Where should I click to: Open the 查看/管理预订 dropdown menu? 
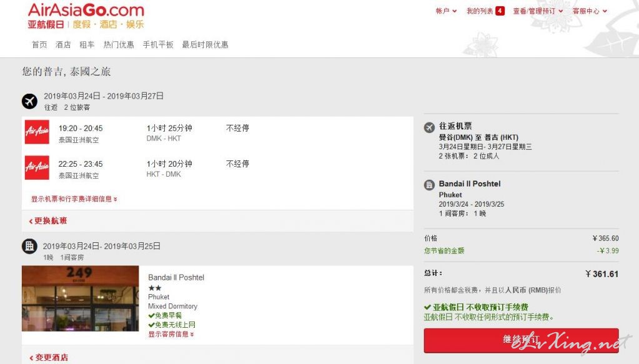point(538,11)
